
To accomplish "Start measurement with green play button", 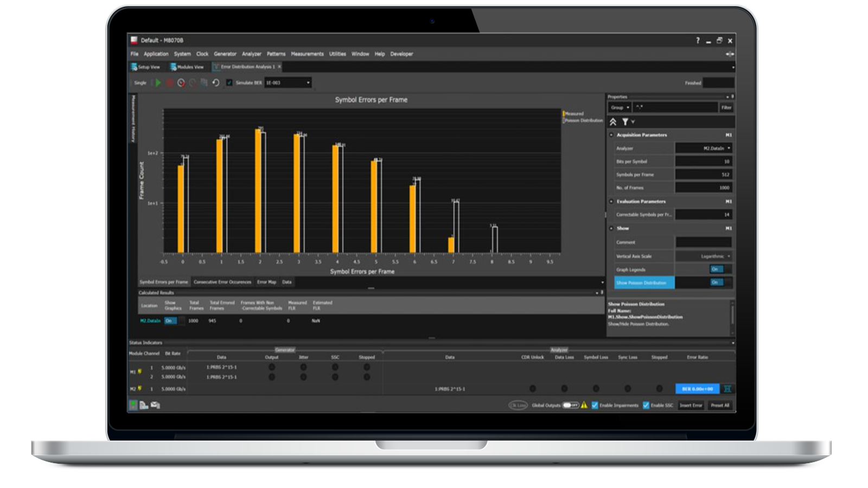I will pos(158,83).
